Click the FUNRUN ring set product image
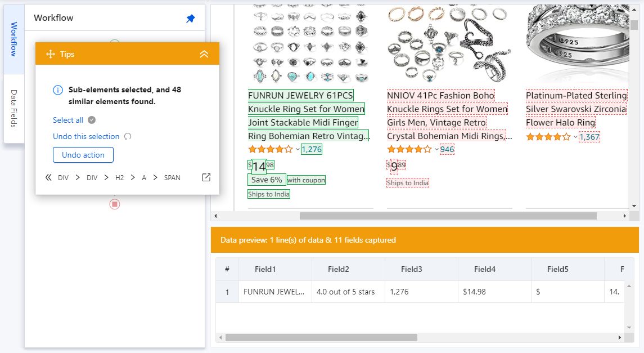The height and width of the screenshot is (353, 644). point(310,43)
